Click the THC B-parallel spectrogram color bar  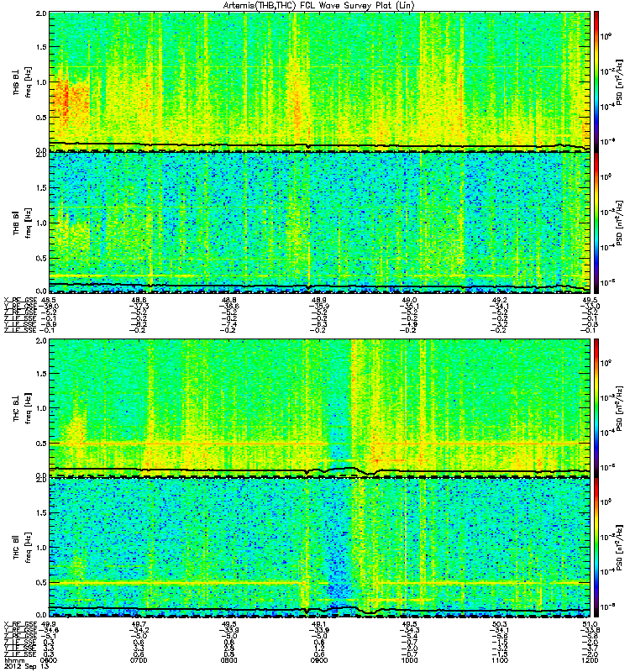[x=596, y=548]
